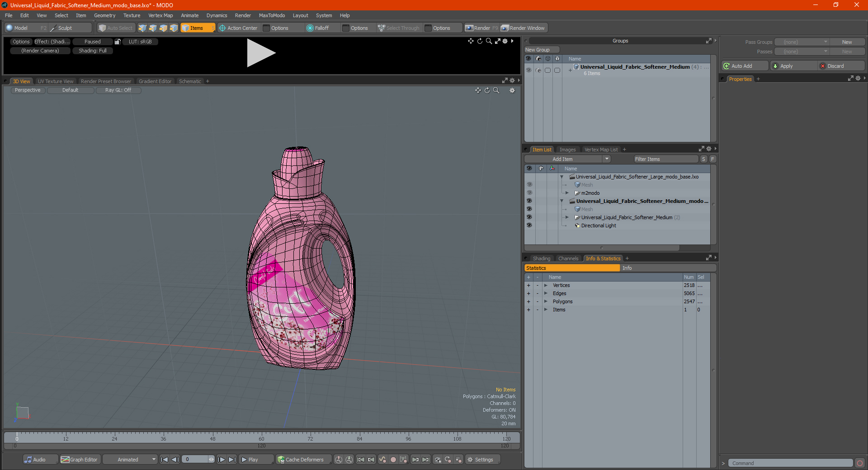Activate Edges selection mode icon

pyautogui.click(x=153, y=28)
